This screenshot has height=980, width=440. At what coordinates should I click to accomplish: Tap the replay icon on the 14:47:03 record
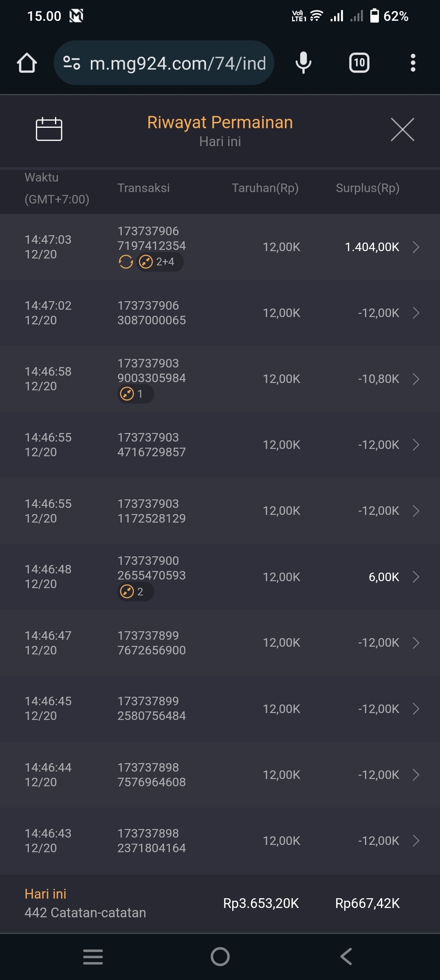pos(126,262)
